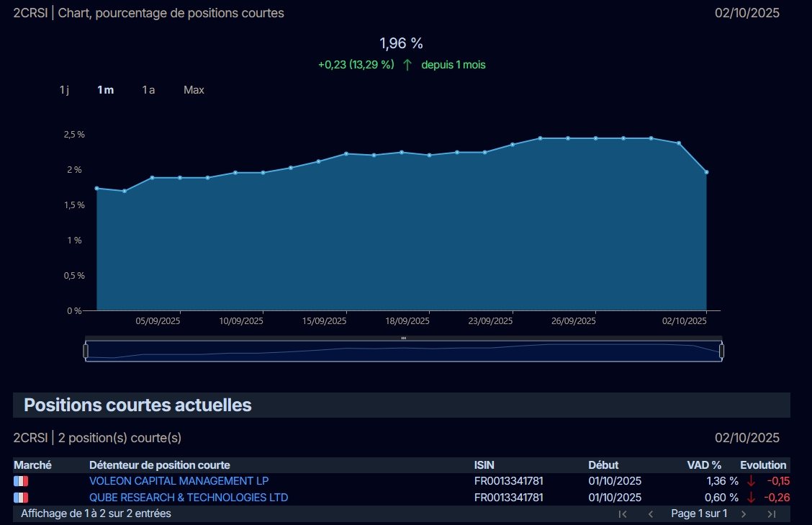Click the red down arrow beside -0,26
Screen dimensions: 812x525
point(752,498)
